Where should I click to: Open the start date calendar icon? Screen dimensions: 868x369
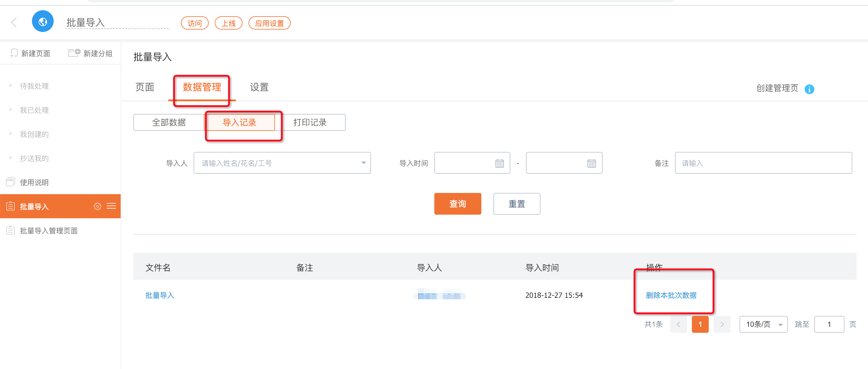(x=499, y=163)
